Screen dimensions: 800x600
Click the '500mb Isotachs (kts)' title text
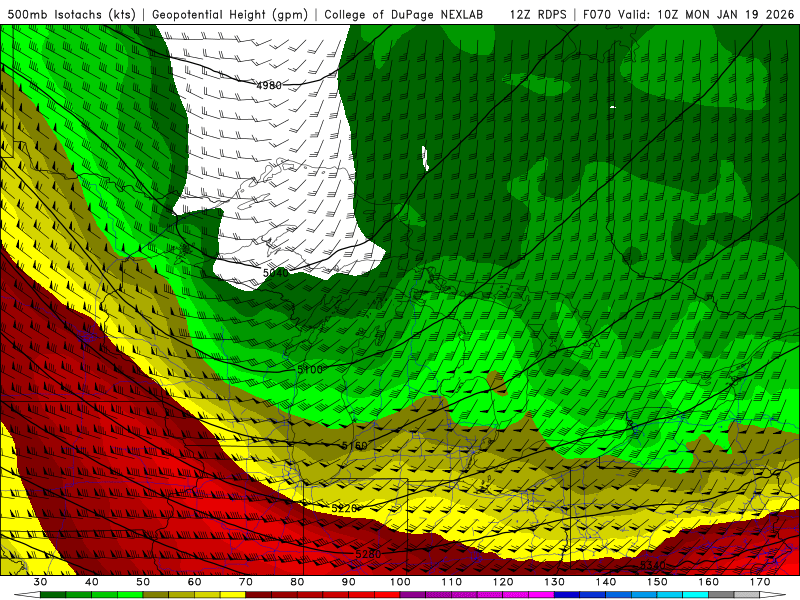70,15
